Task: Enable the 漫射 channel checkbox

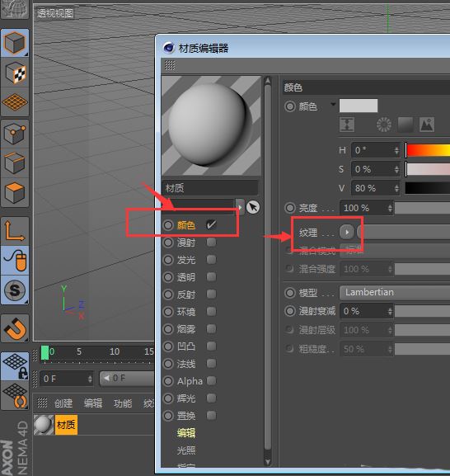Action: coord(211,242)
